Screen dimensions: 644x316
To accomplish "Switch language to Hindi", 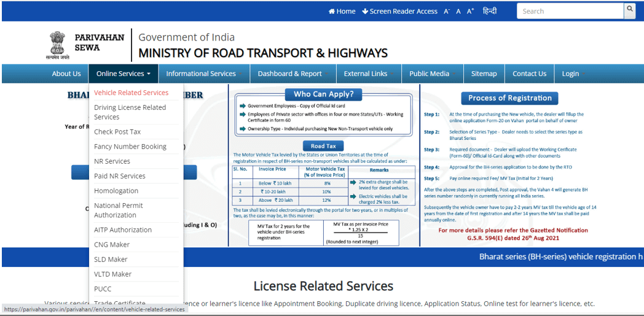I will tap(490, 11).
